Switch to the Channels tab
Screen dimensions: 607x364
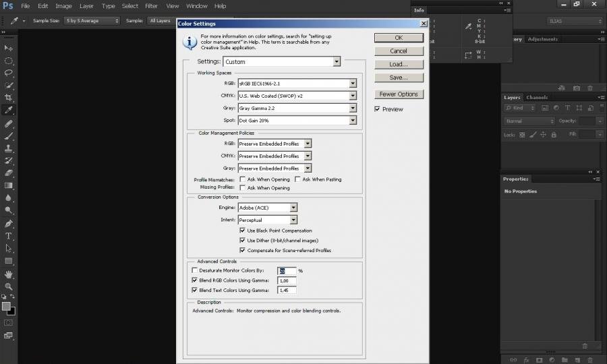[x=537, y=97]
